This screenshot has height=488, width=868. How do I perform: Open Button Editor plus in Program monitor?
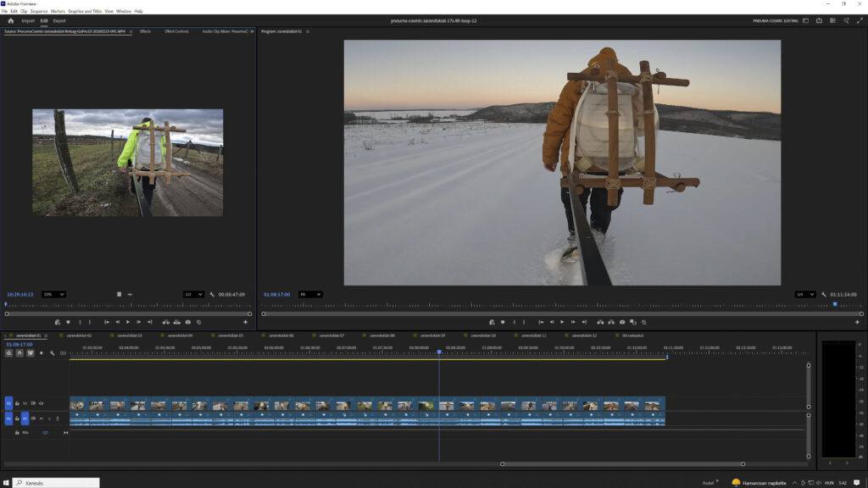pos(858,322)
